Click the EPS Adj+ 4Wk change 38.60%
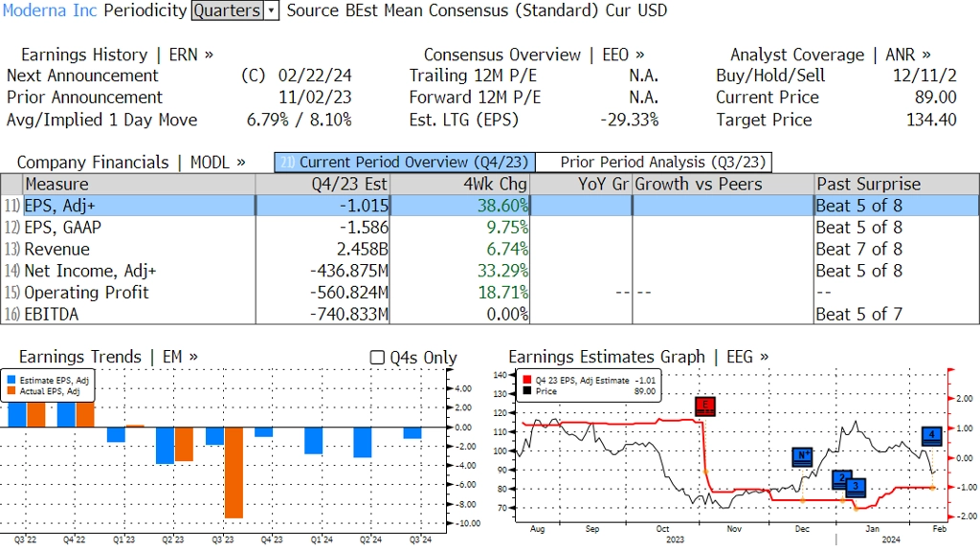980x549 pixels. click(x=503, y=206)
